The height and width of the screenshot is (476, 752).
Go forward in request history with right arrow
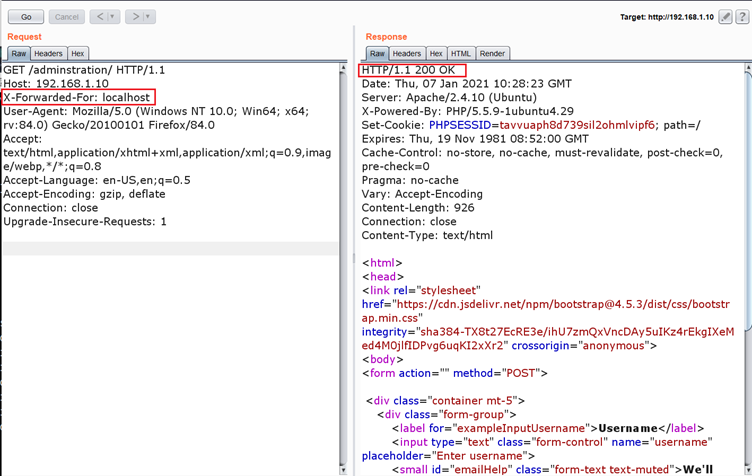click(135, 17)
